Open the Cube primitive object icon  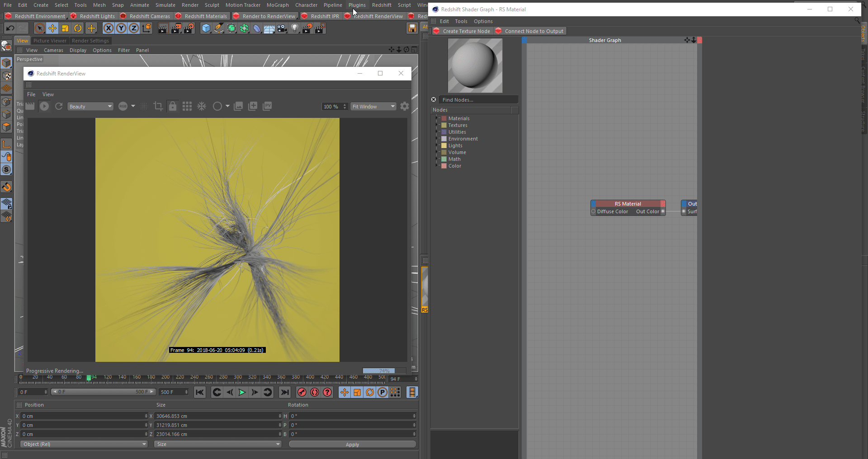pos(206,28)
